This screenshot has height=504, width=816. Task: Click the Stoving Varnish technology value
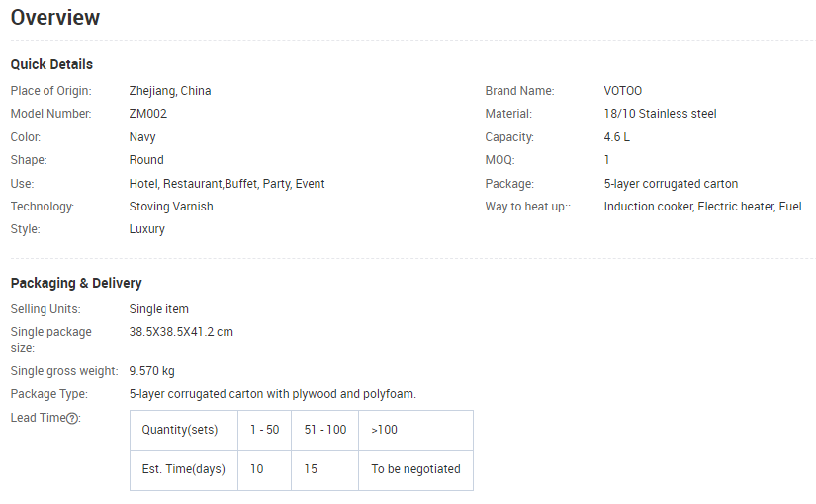pos(171,207)
